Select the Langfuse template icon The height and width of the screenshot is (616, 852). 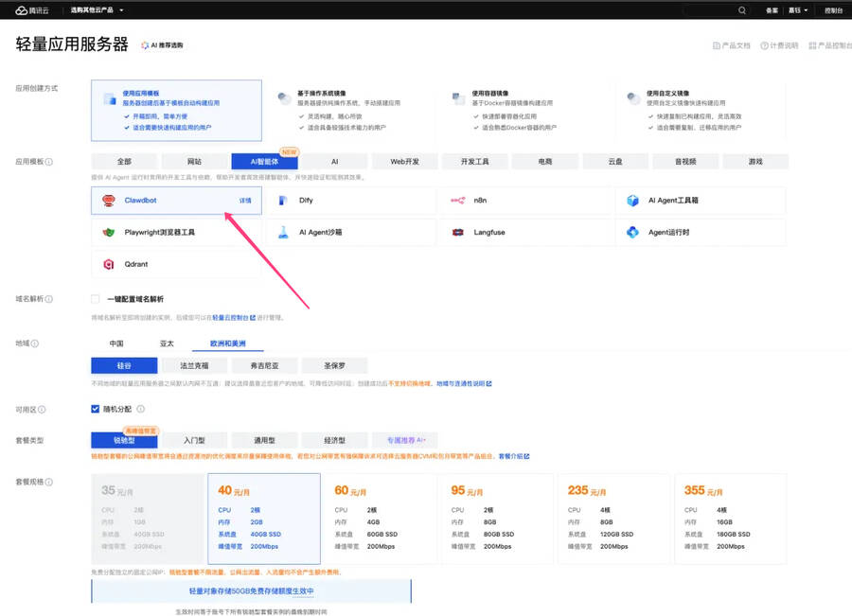[x=457, y=232]
